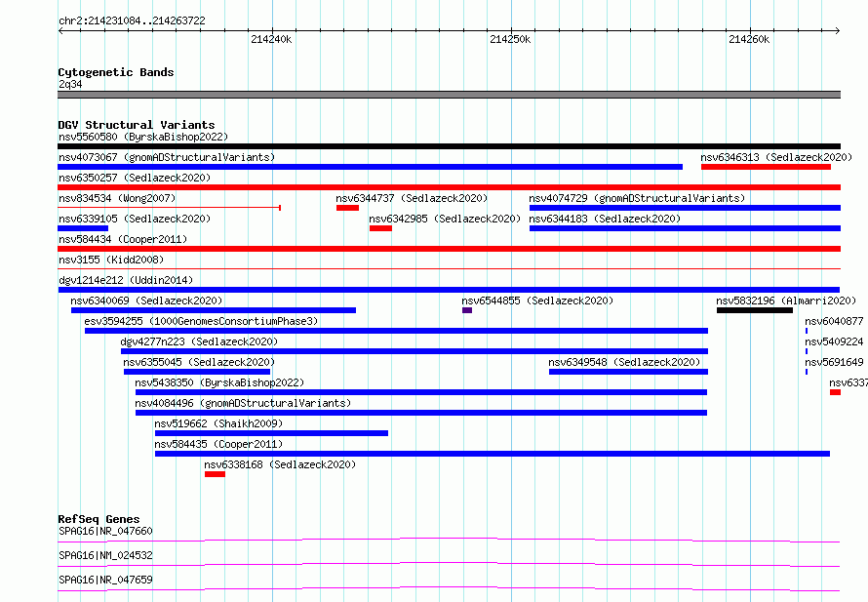868x602 pixels.
Task: Select the blue nsv6355045 variant bar
Action: click(x=196, y=372)
